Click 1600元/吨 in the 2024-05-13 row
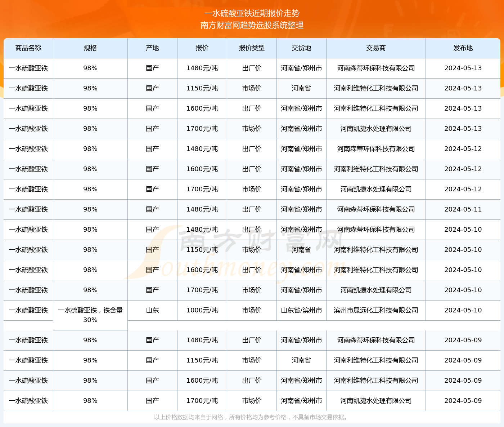The image size is (504, 427). tap(202, 108)
